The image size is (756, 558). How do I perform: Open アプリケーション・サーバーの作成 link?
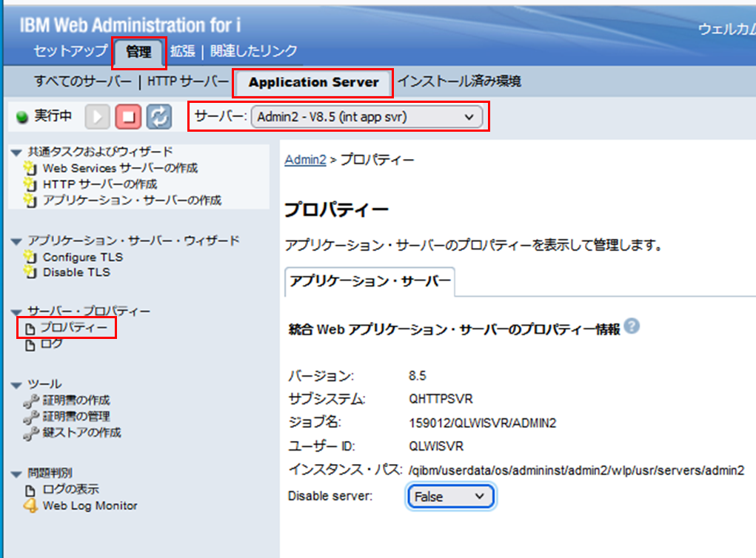click(132, 200)
